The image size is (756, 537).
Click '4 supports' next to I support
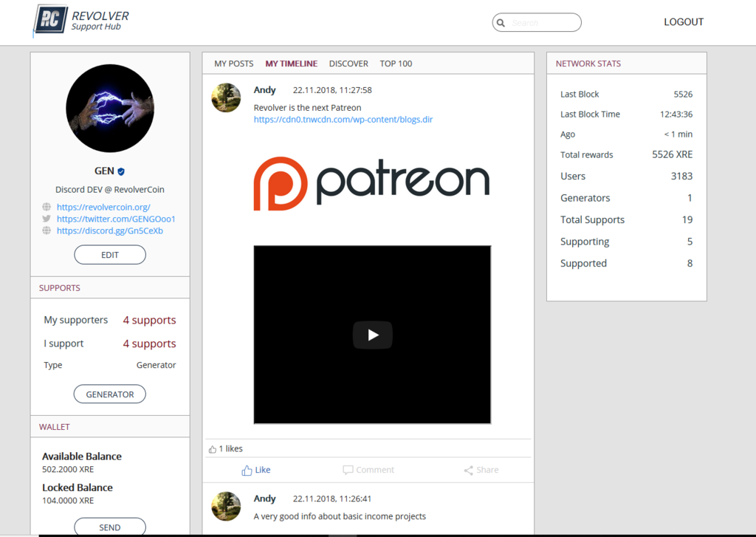point(149,343)
